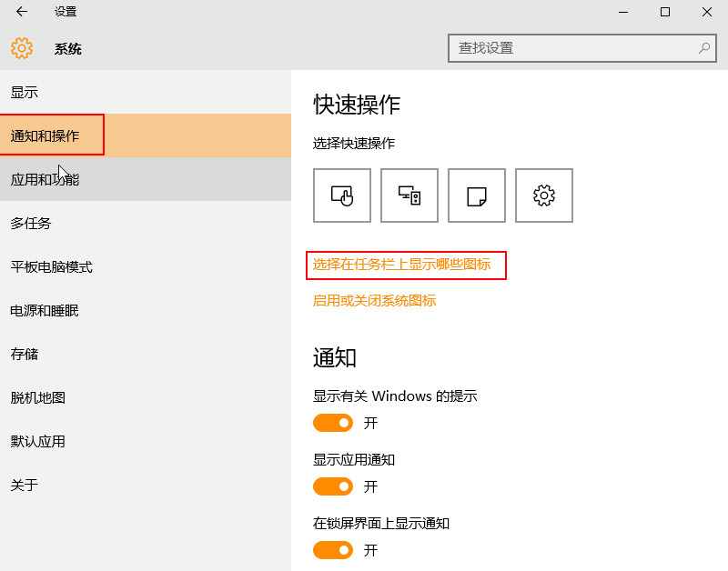
Task: Click the 选择快速操作 label
Action: click(x=354, y=144)
